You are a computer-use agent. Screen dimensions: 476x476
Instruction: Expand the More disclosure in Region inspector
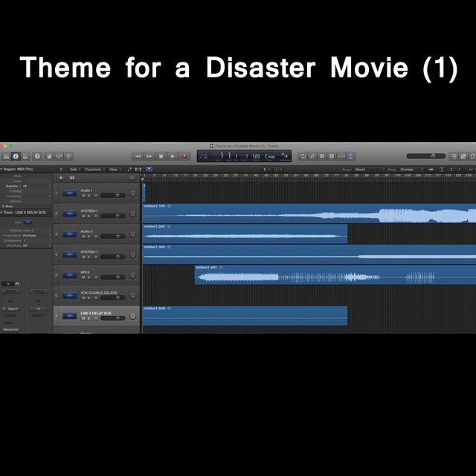pyautogui.click(x=3, y=206)
